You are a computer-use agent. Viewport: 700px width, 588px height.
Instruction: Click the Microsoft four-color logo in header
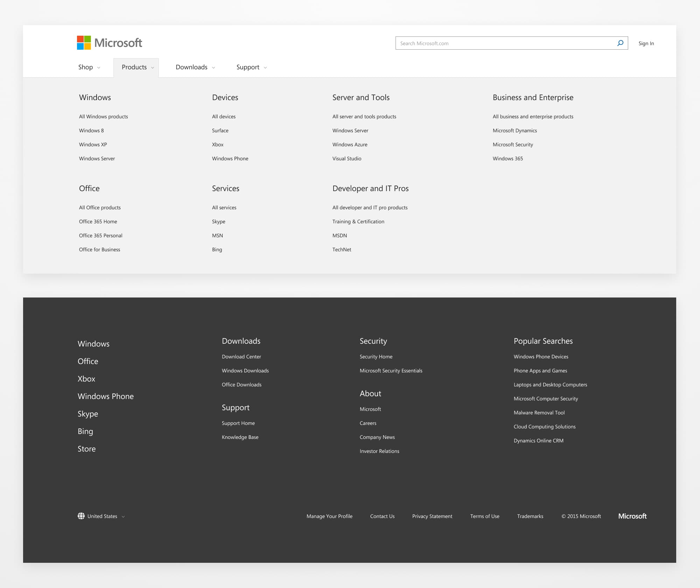tap(84, 43)
